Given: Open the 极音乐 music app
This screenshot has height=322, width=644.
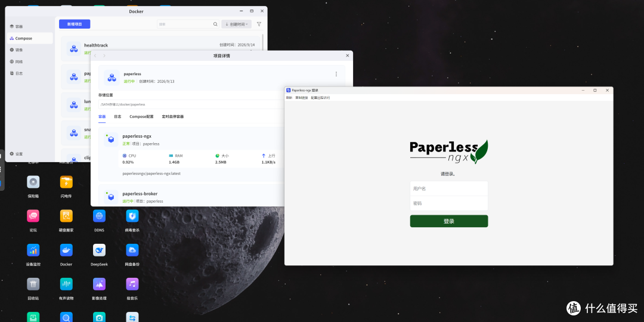Looking at the screenshot, I should (132, 284).
